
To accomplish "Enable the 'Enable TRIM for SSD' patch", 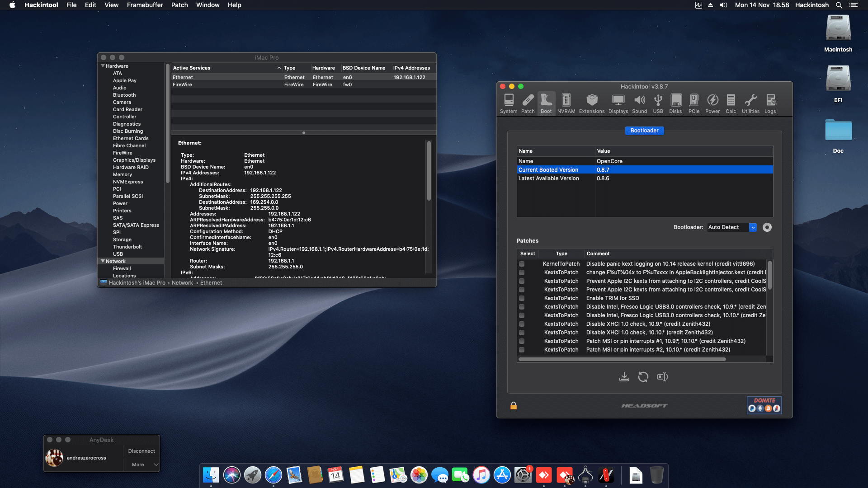I will coord(522,298).
